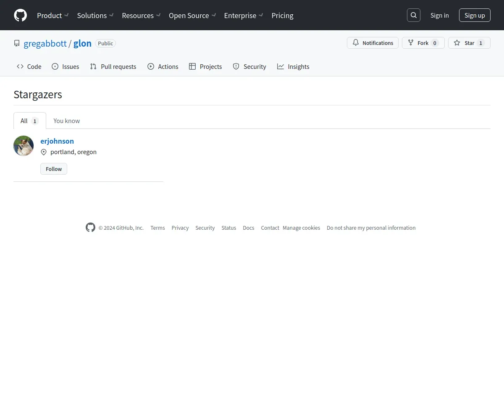
Task: Open Contact in the footer
Action: pyautogui.click(x=270, y=228)
